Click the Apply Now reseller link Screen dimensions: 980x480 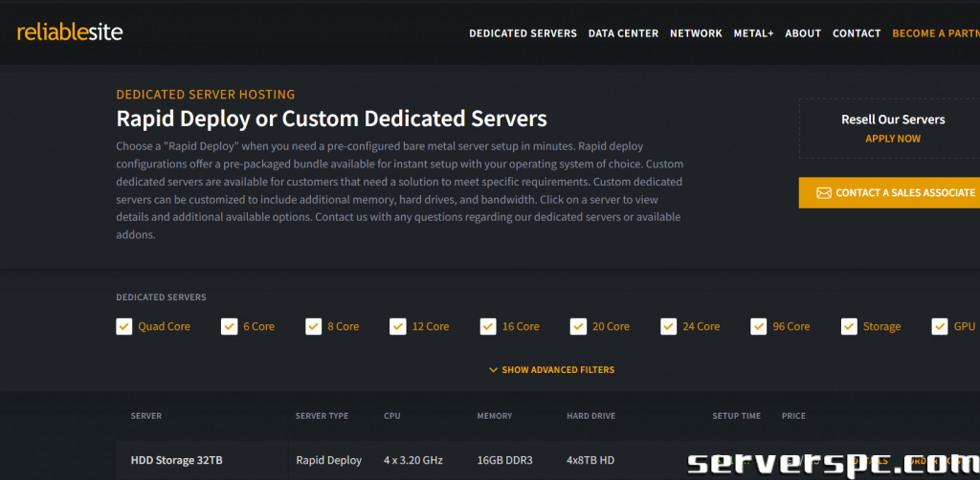[893, 139]
